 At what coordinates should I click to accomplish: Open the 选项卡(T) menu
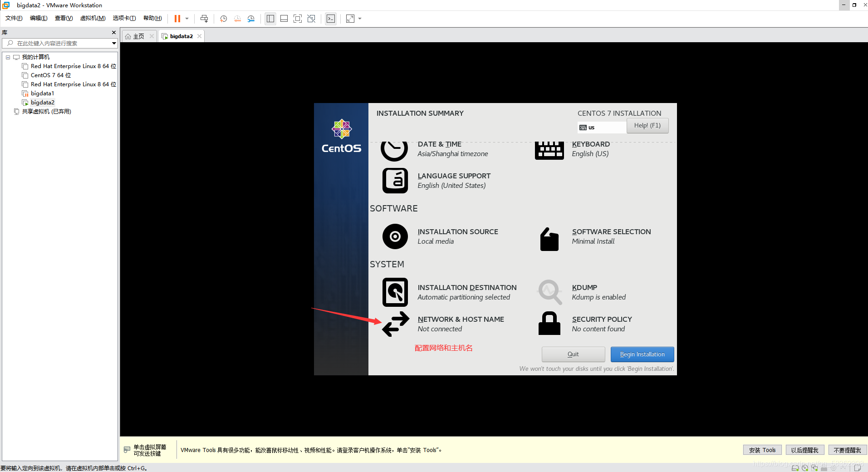coord(124,18)
